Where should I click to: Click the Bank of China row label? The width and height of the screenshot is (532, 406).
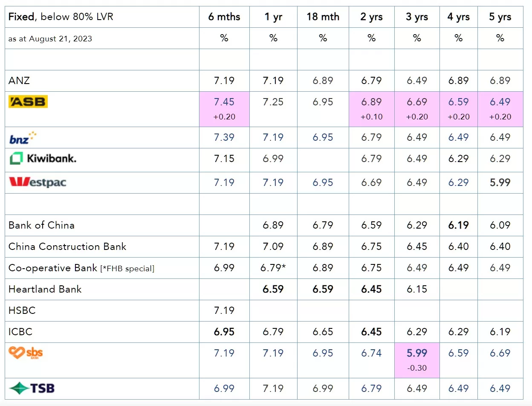[x=41, y=225]
